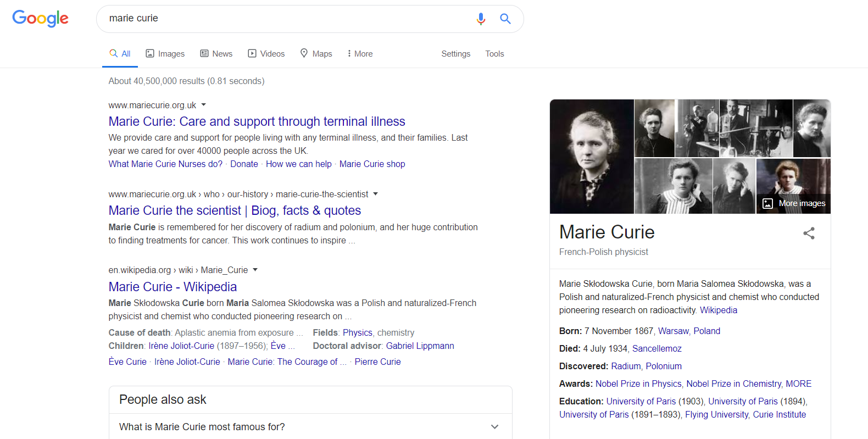Open dropdown arrow beside marie-curie-the-scientist URL
This screenshot has height=439, width=868.
(376, 193)
